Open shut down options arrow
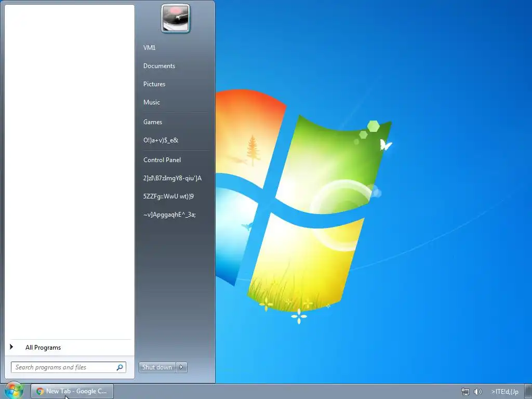 [x=181, y=367]
